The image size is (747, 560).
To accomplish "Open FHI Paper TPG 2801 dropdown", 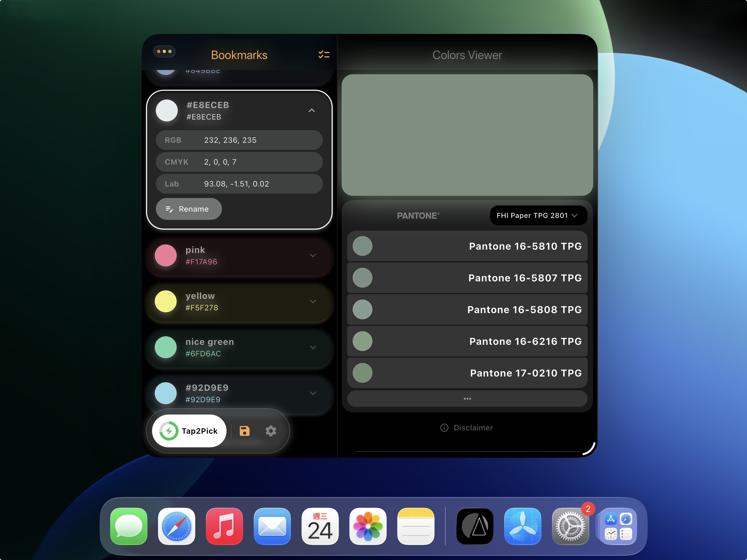I will pyautogui.click(x=538, y=215).
